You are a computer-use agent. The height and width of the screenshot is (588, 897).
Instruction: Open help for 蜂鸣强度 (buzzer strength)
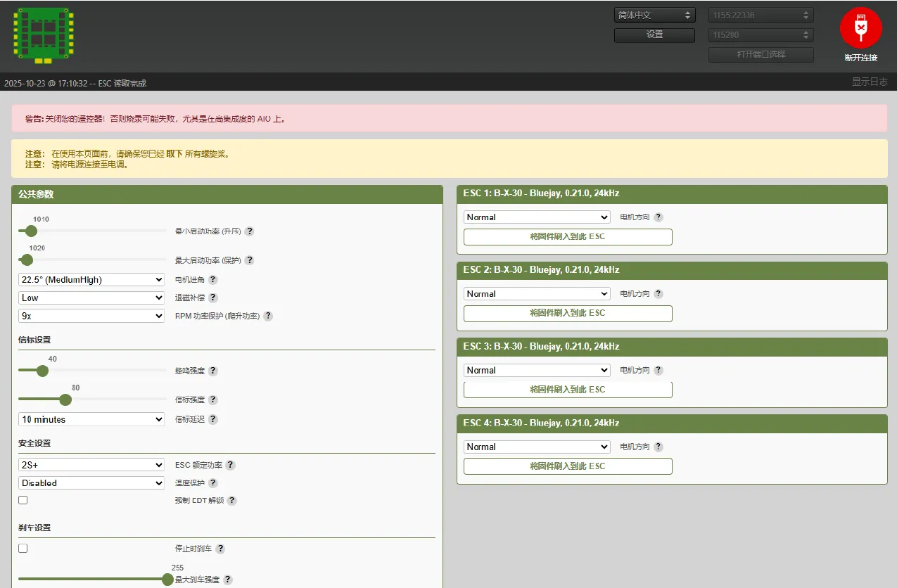point(212,371)
